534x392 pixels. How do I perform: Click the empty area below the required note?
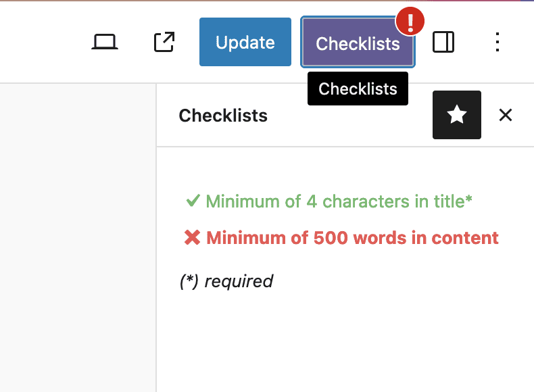pyautogui.click(x=345, y=338)
